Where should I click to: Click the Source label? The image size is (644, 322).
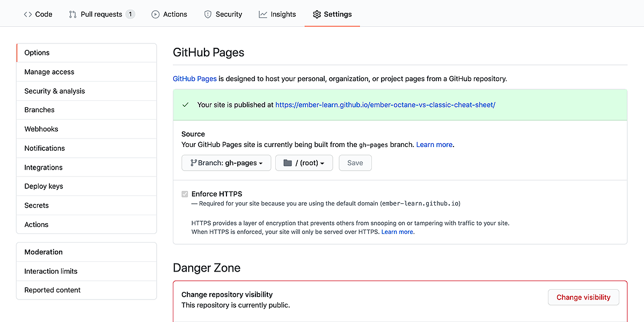pyautogui.click(x=193, y=134)
